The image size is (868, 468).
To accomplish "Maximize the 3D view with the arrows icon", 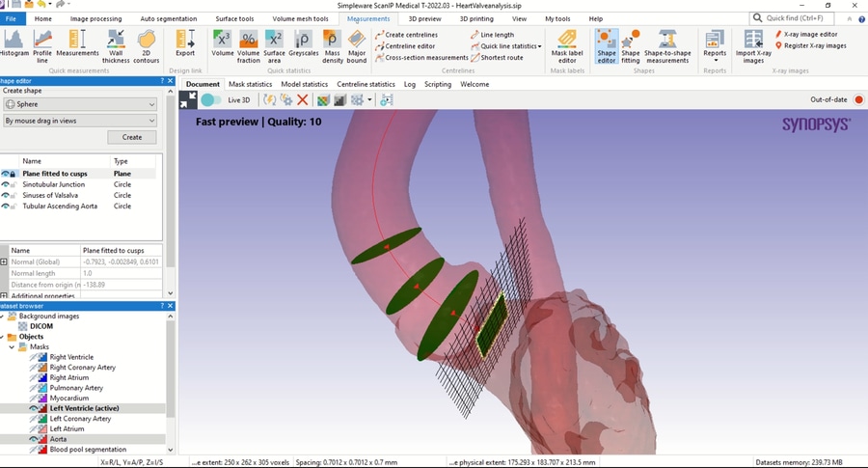I will pyautogui.click(x=188, y=99).
